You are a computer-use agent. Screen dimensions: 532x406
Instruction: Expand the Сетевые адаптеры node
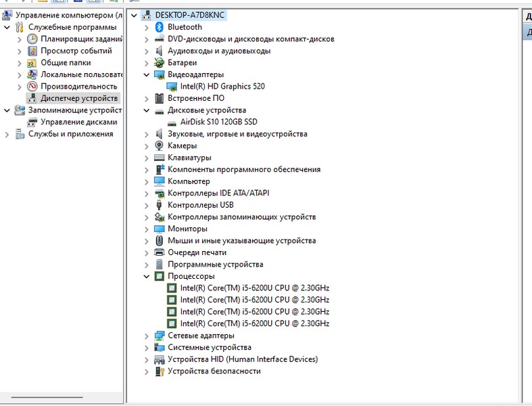click(x=147, y=336)
